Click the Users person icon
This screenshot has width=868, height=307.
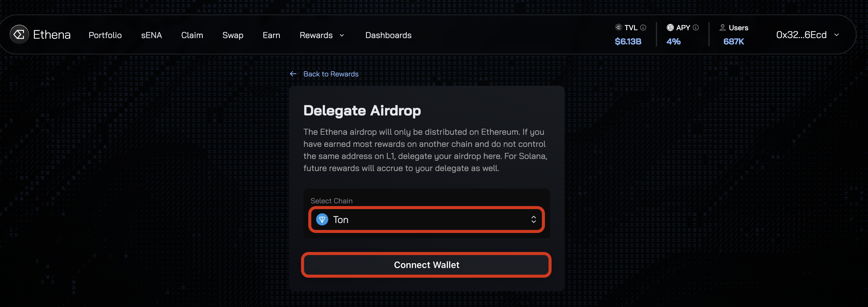722,27
